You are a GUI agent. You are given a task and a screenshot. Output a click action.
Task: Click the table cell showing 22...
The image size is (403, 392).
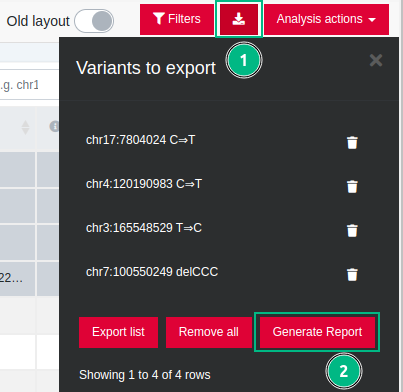[x=17, y=278]
